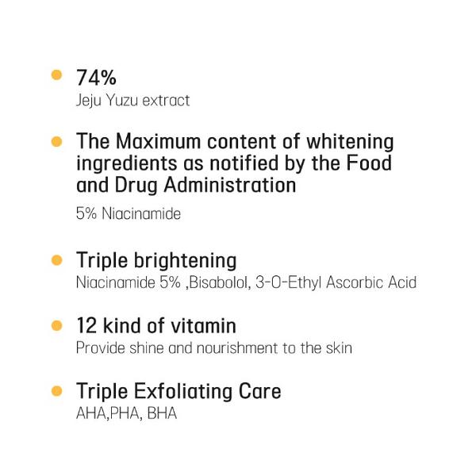Click the yellow bullet beside "74%"
The image size is (476, 476).
tap(56, 76)
